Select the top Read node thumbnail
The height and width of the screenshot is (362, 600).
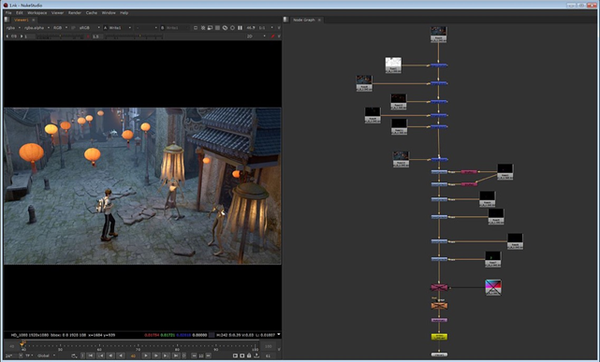(439, 34)
